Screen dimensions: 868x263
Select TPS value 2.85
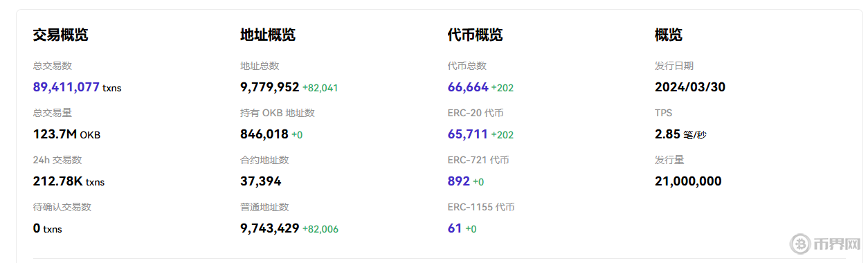[x=667, y=134]
